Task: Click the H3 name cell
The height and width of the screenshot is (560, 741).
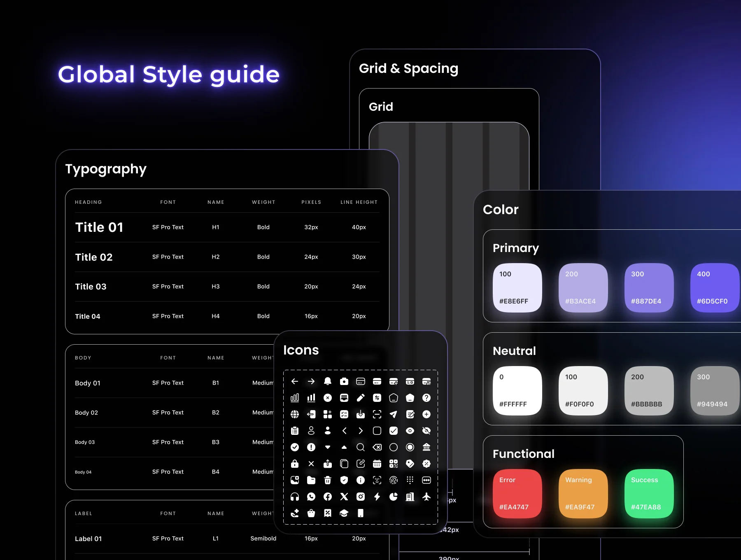Action: (x=216, y=287)
